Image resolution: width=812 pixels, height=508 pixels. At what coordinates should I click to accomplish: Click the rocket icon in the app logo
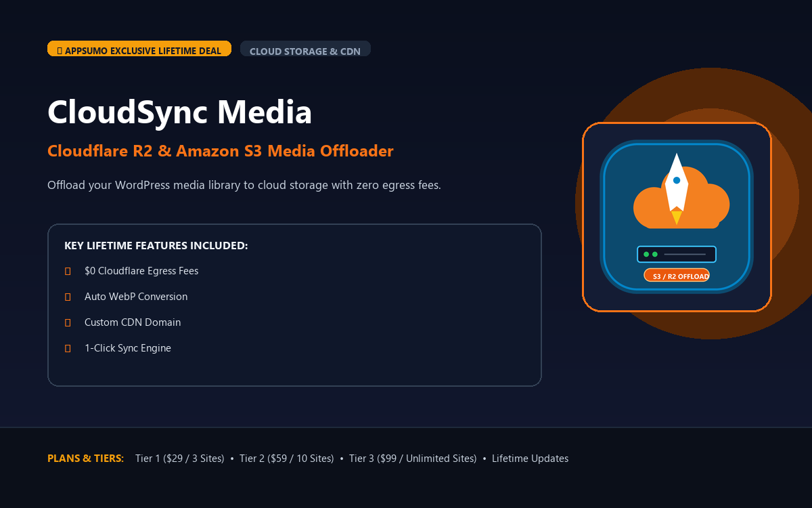pyautogui.click(x=677, y=188)
